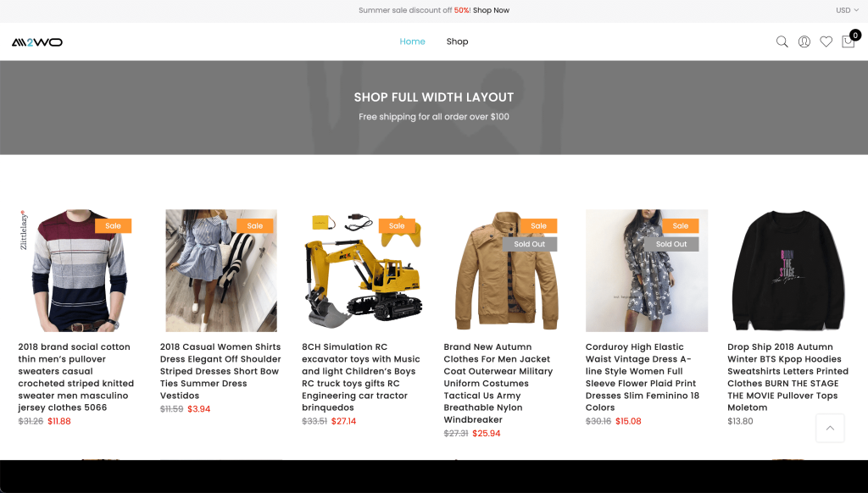868x493 pixels.
Task: Click the Sale badge on striped sweater
Action: pos(113,226)
